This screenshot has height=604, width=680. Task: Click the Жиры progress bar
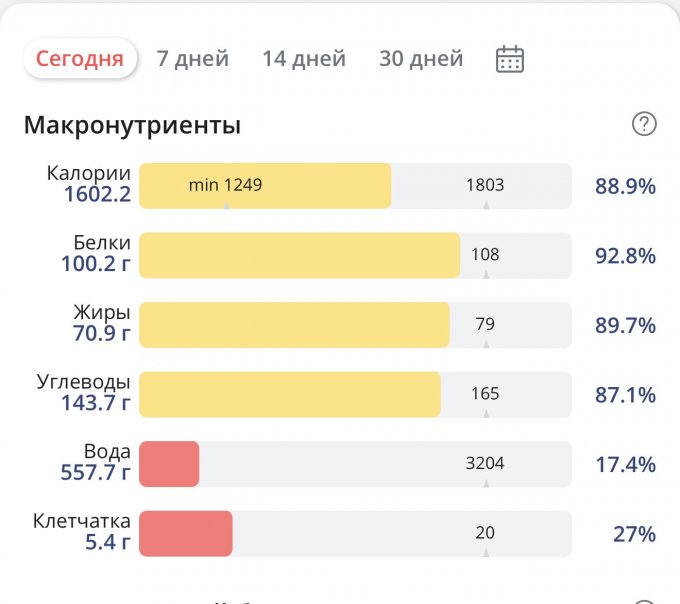coord(355,325)
